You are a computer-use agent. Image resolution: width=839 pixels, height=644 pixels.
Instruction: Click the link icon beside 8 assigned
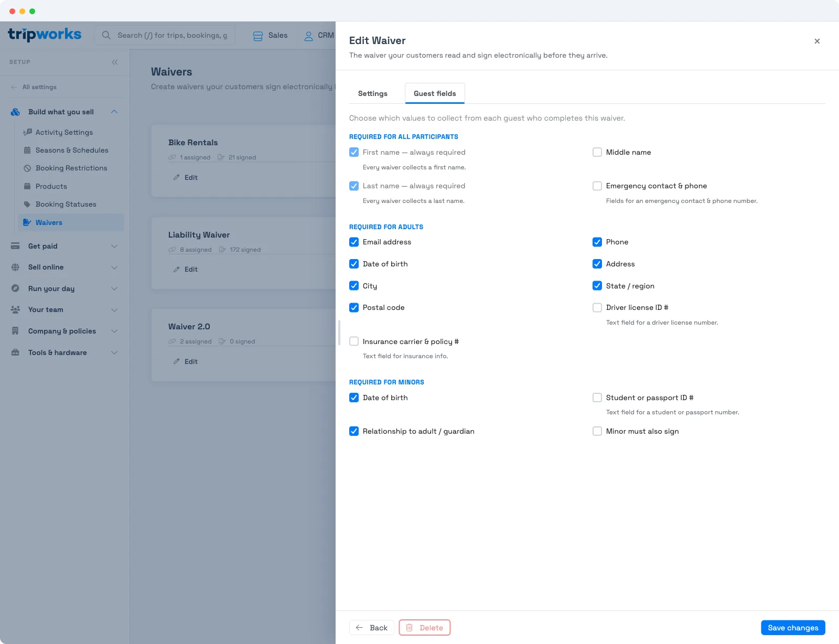(172, 250)
